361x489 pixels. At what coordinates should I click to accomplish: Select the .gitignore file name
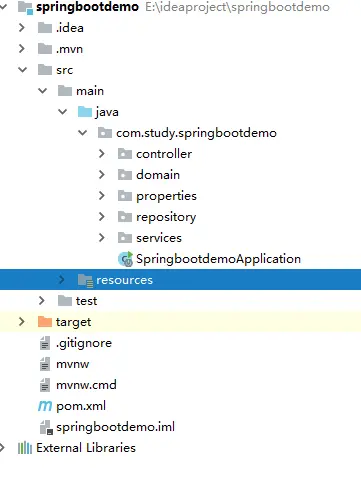tap(84, 343)
